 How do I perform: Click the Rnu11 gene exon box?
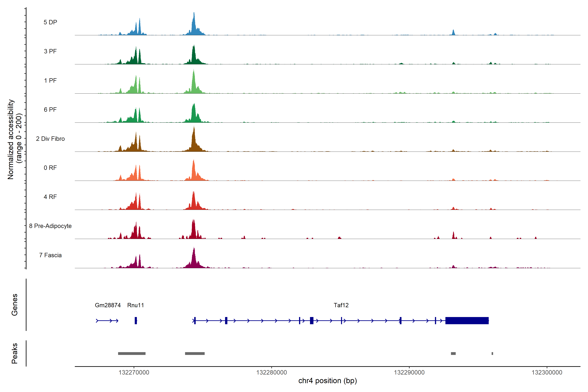tap(136, 320)
